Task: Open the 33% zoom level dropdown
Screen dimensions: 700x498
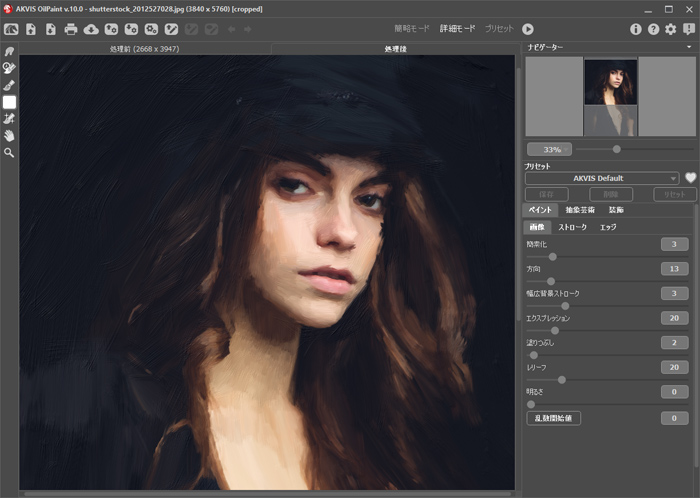Action: click(549, 149)
